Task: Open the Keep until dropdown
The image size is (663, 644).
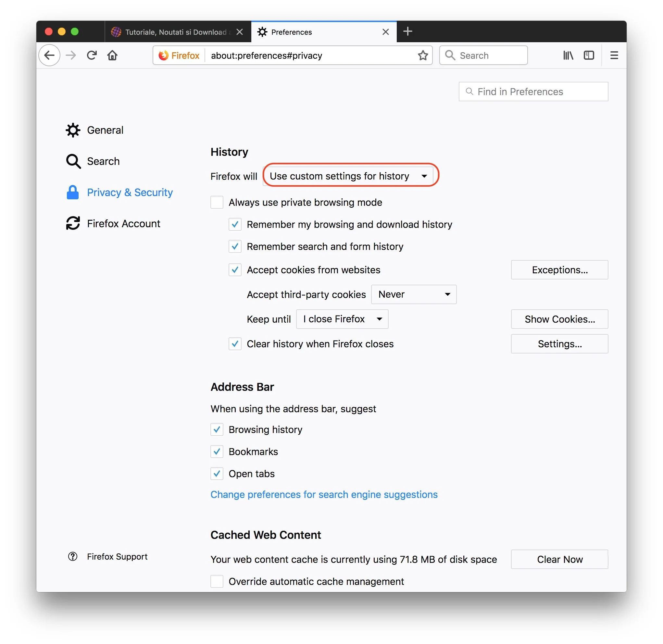Action: click(342, 319)
